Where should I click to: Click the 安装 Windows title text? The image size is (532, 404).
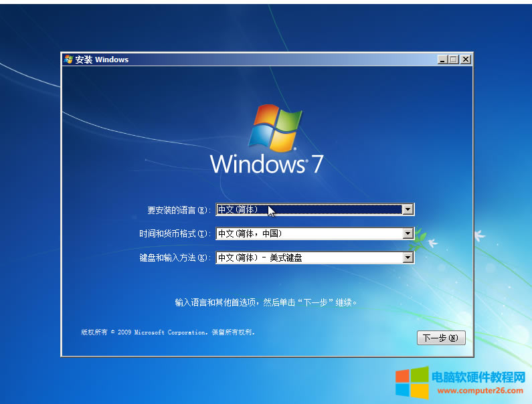[102, 60]
